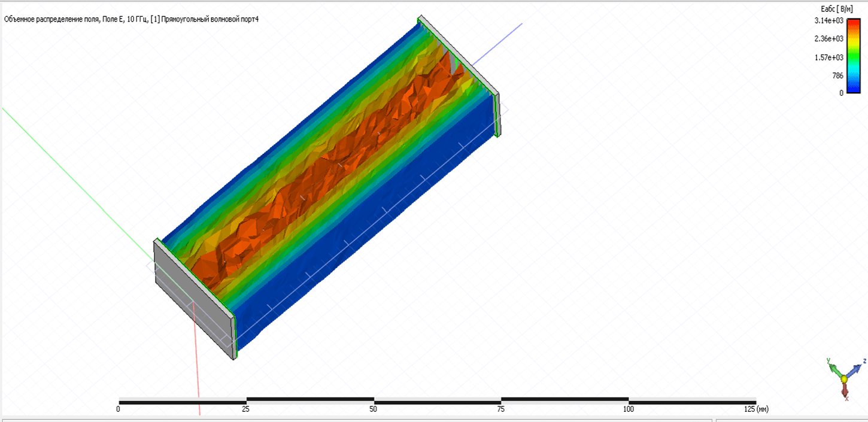Click the 1.57e+03 legend value label
The height and width of the screenshot is (422, 868).
point(828,57)
